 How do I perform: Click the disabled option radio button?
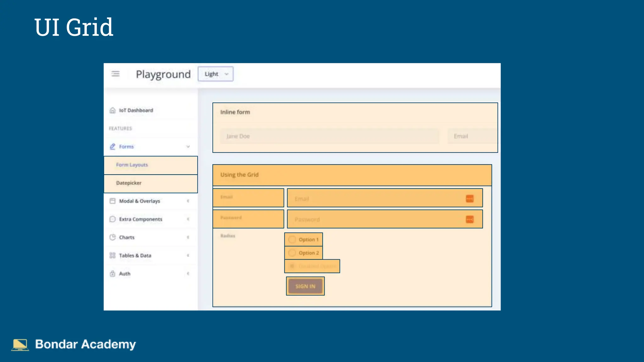pyautogui.click(x=292, y=266)
